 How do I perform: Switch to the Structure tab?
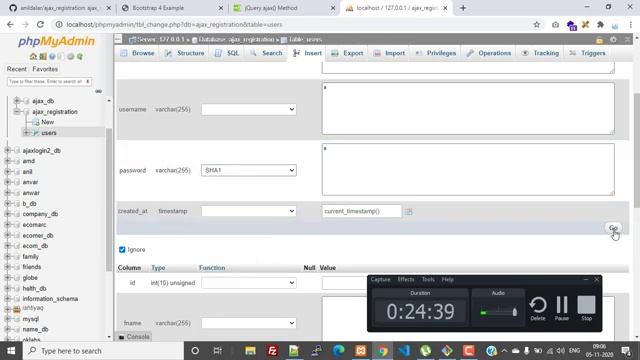[x=185, y=53]
